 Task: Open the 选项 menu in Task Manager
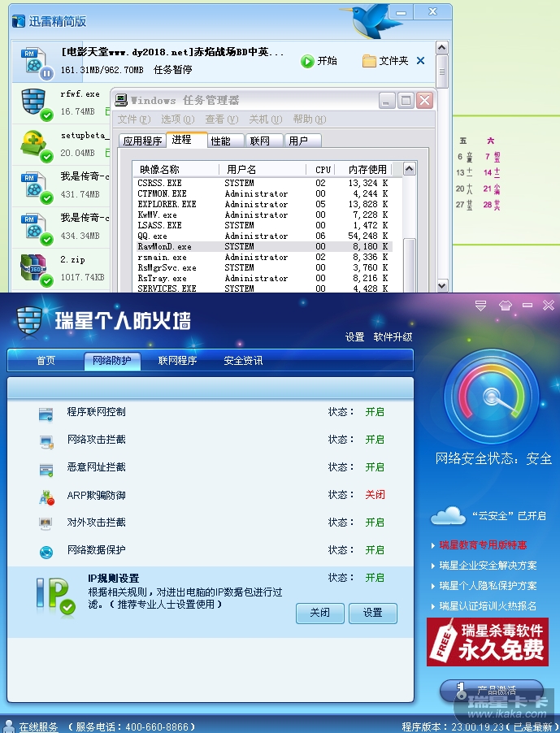[178, 119]
